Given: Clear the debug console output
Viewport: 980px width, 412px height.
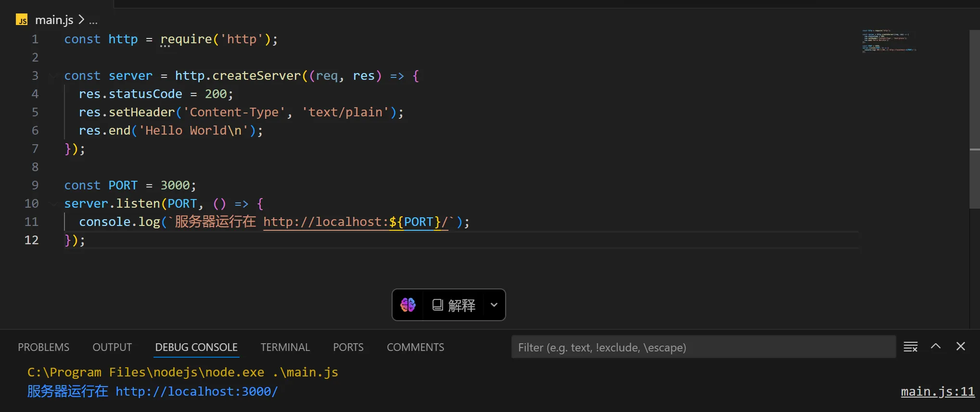Looking at the screenshot, I should [x=910, y=347].
